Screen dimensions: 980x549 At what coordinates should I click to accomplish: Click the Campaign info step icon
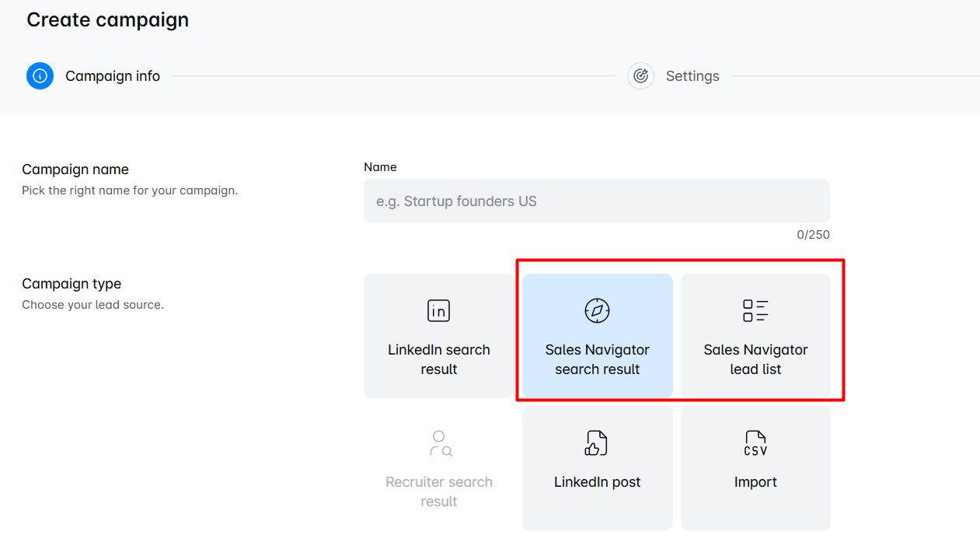click(x=40, y=75)
